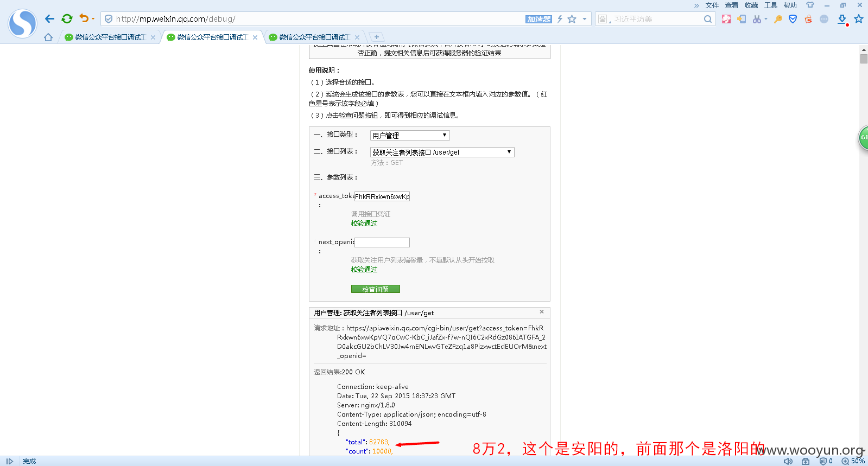Close the first 微信公众平台 tab
This screenshot has width=868, height=466.
click(153, 37)
